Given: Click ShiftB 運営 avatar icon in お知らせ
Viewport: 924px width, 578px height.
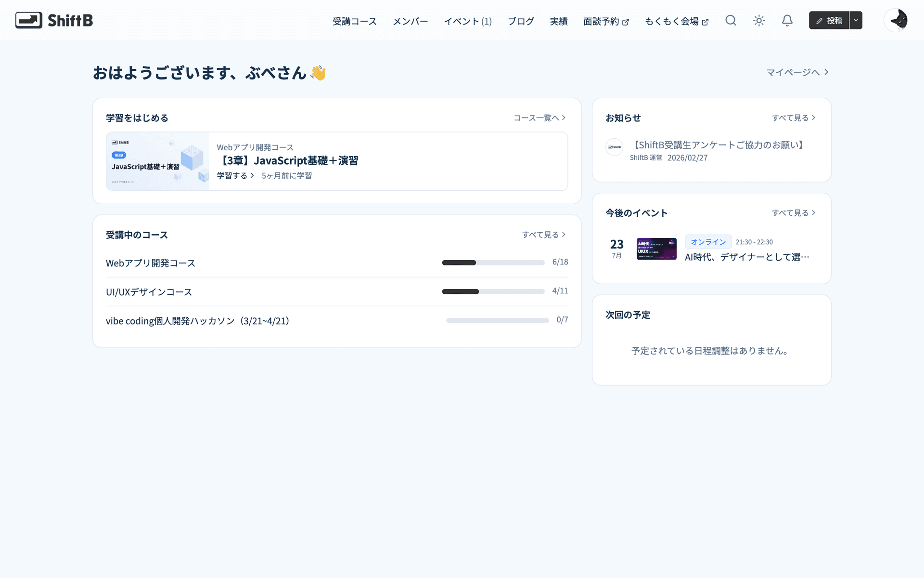Looking at the screenshot, I should (615, 147).
